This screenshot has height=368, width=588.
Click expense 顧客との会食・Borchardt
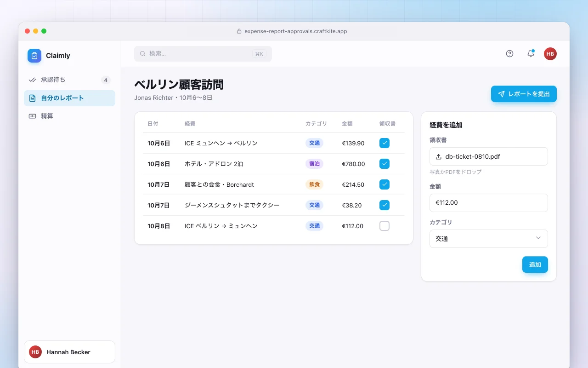point(219,185)
